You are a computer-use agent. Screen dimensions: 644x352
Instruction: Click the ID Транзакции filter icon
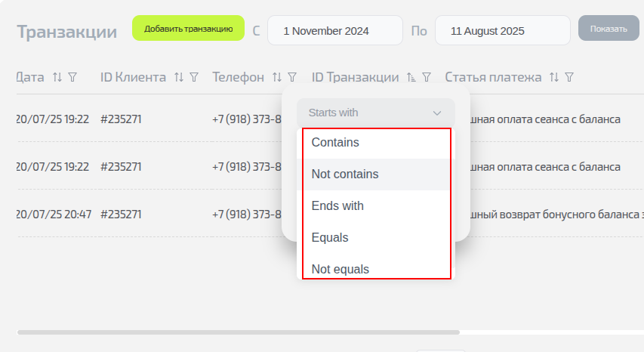coord(427,77)
